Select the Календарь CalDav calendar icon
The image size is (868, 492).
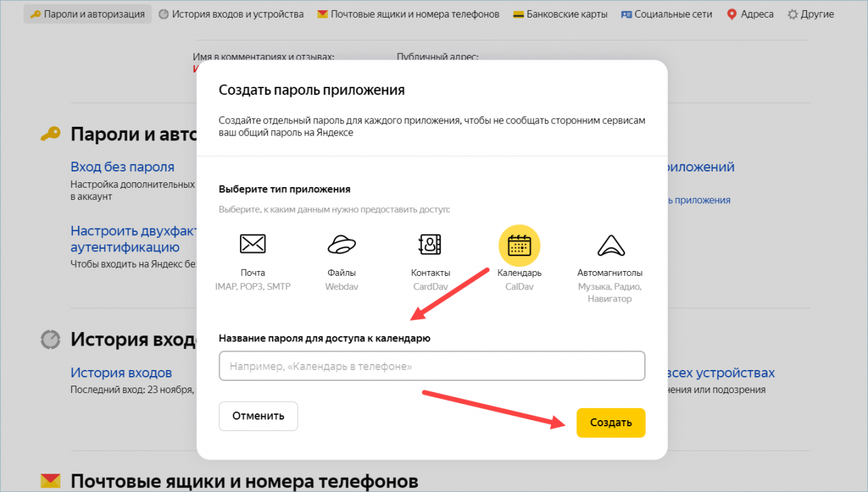tap(519, 244)
